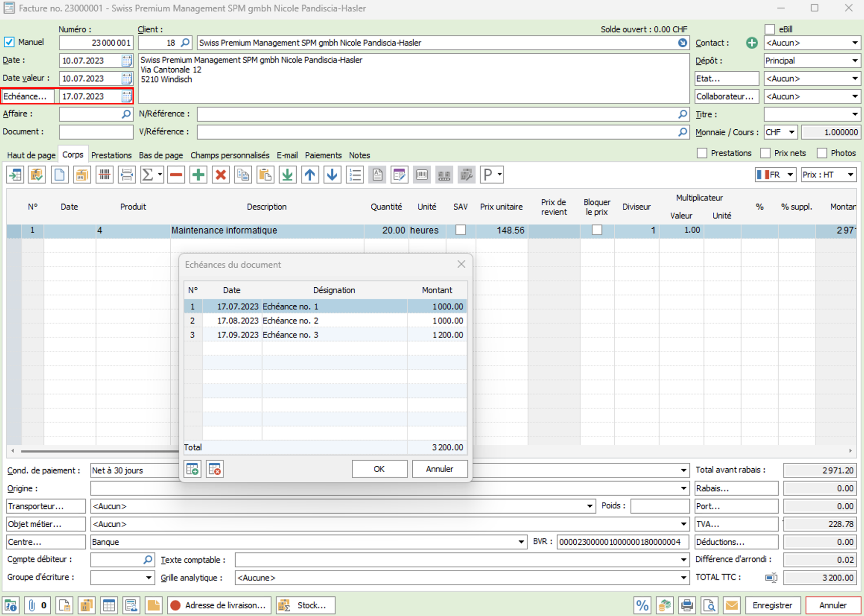Delete due date row in dialog
864x616 pixels.
[215, 469]
